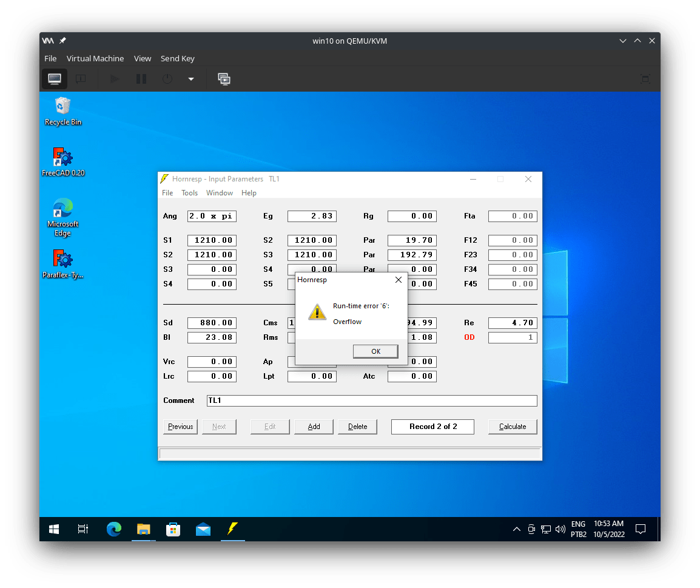
Task: Click the Sd field with 880.00
Action: coord(212,323)
